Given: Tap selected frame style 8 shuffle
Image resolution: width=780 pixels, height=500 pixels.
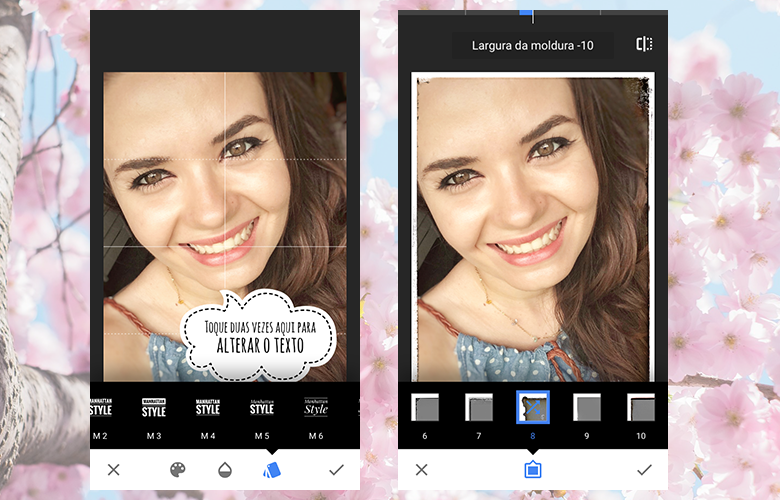Looking at the screenshot, I should click(x=533, y=407).
